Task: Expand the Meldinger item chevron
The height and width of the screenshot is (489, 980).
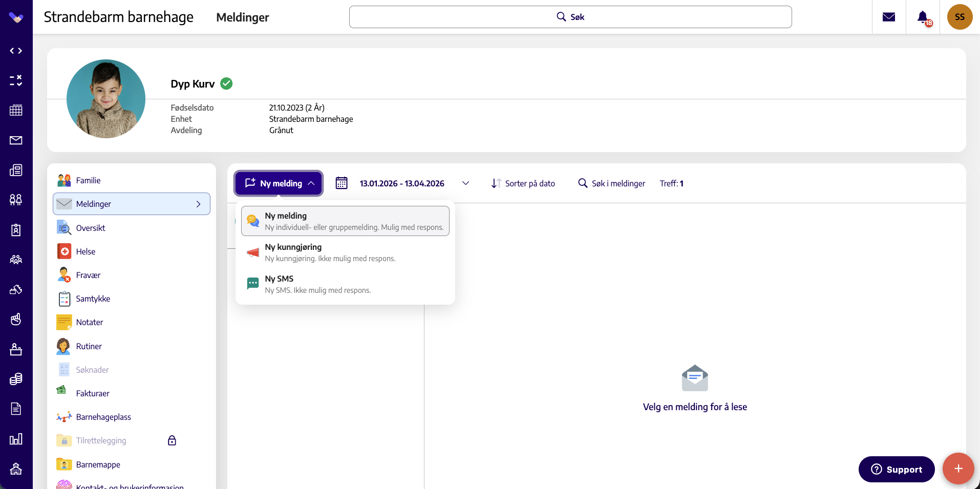Action: (199, 204)
